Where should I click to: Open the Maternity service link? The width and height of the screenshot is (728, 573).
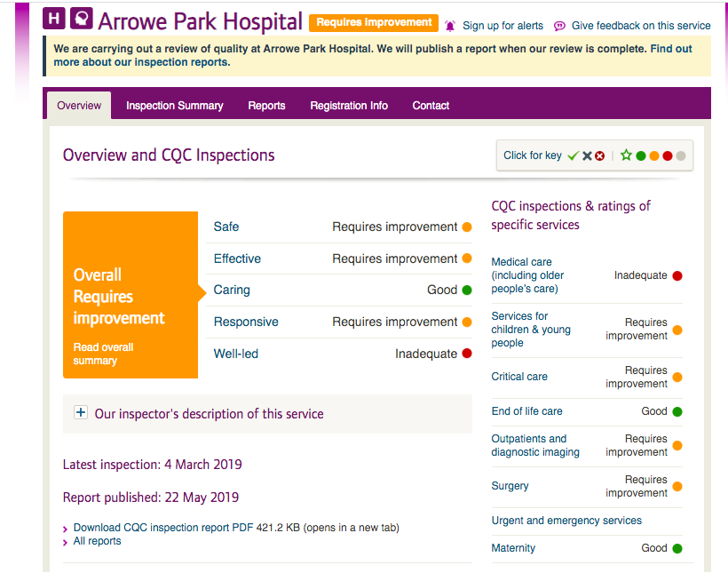coord(513,548)
